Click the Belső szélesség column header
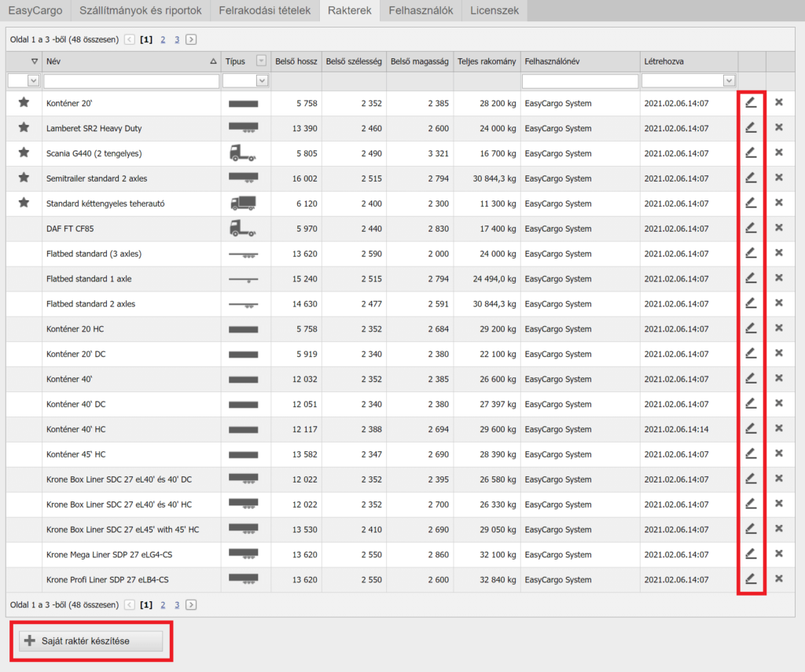Screen dimensions: 805x672 [x=354, y=61]
